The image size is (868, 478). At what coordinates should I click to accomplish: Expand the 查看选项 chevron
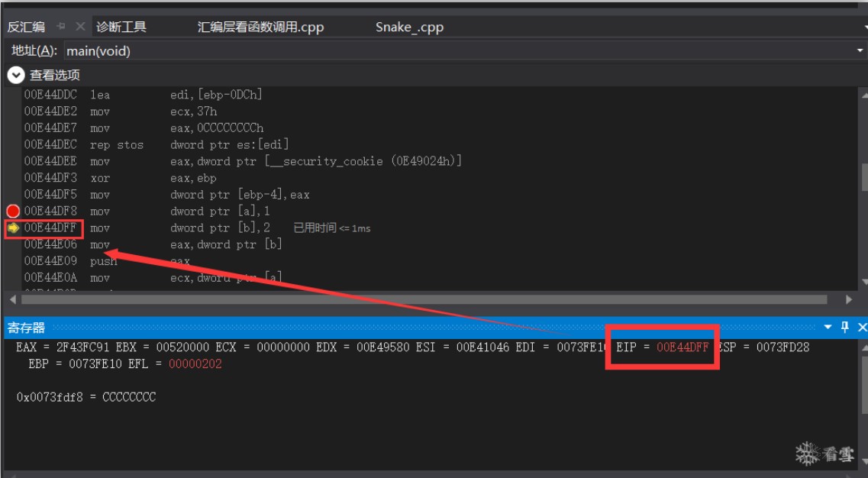tap(15, 75)
